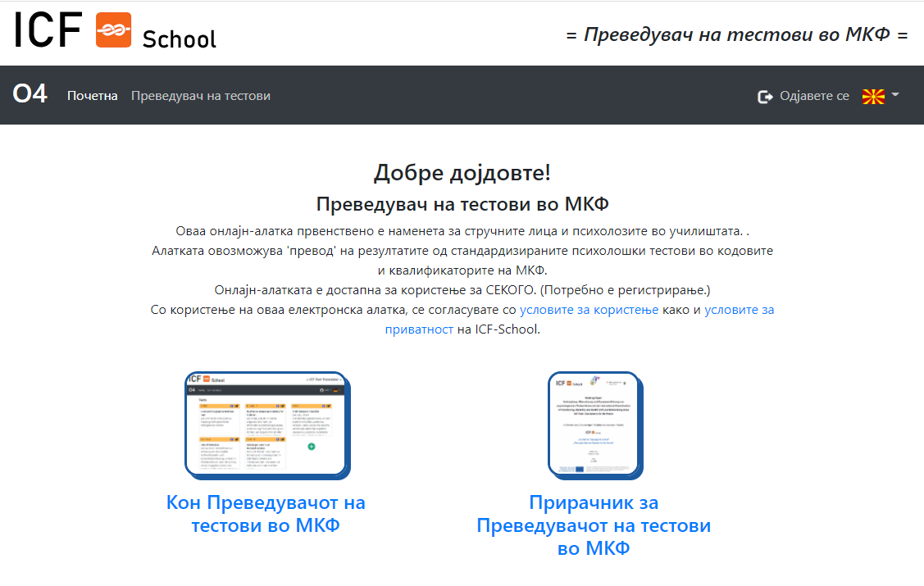Click the italic header title at top right
924x586 pixels.
click(737, 35)
